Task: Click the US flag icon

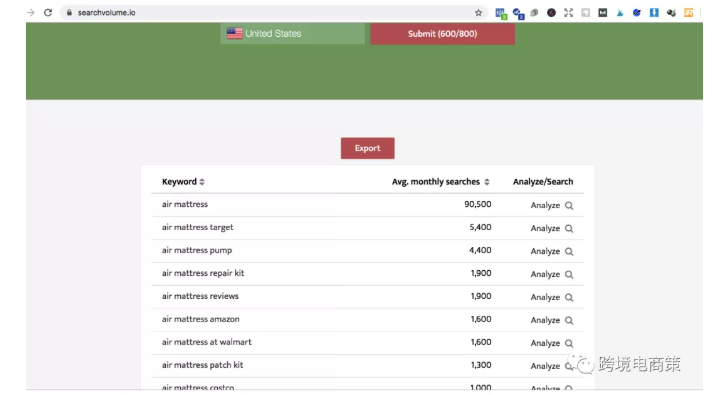Action: (x=235, y=34)
